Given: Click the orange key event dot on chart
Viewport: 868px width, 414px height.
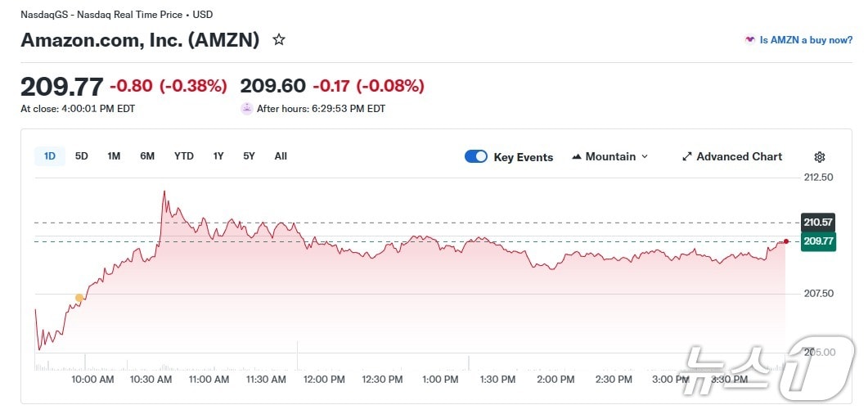Looking at the screenshot, I should point(79,298).
